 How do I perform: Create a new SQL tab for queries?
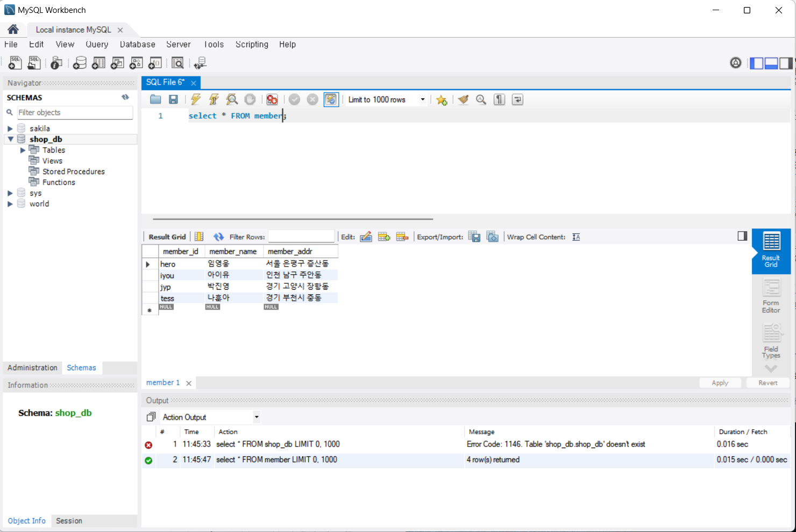[x=15, y=63]
